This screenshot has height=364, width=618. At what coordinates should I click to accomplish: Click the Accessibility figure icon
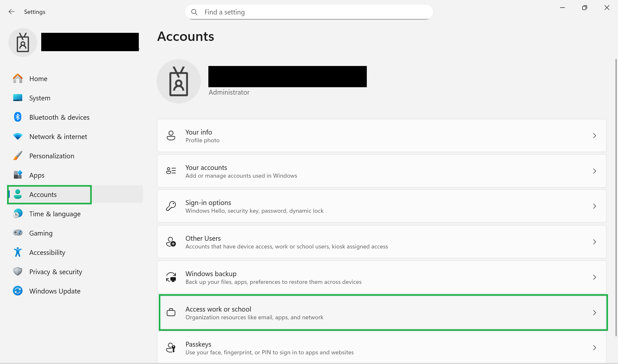[x=18, y=252]
